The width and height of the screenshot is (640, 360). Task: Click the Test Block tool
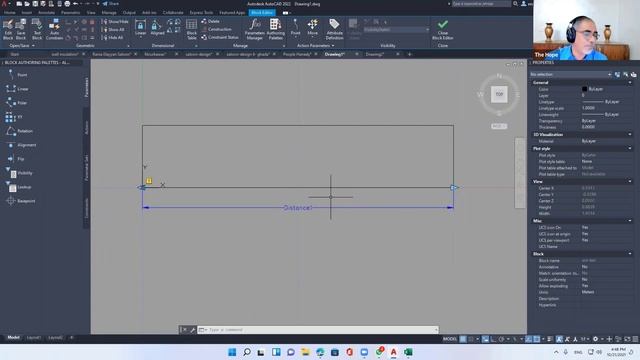click(x=37, y=29)
